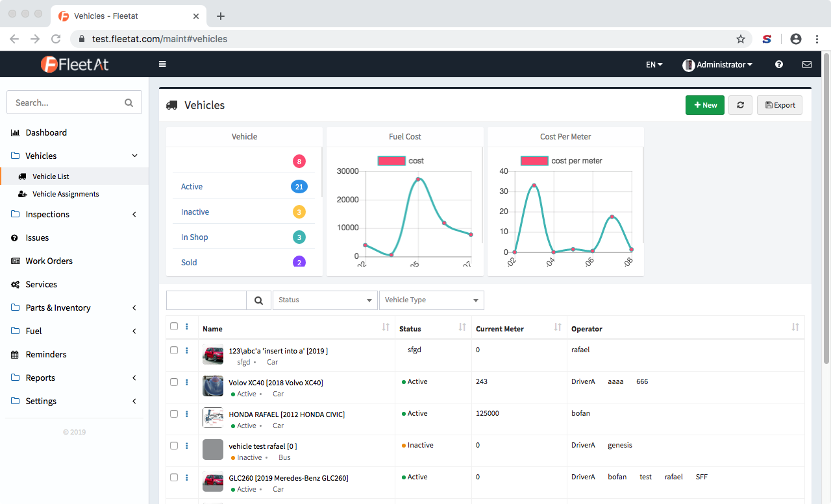Click the FleetAt logo
This screenshot has height=504, width=831.
[74, 64]
